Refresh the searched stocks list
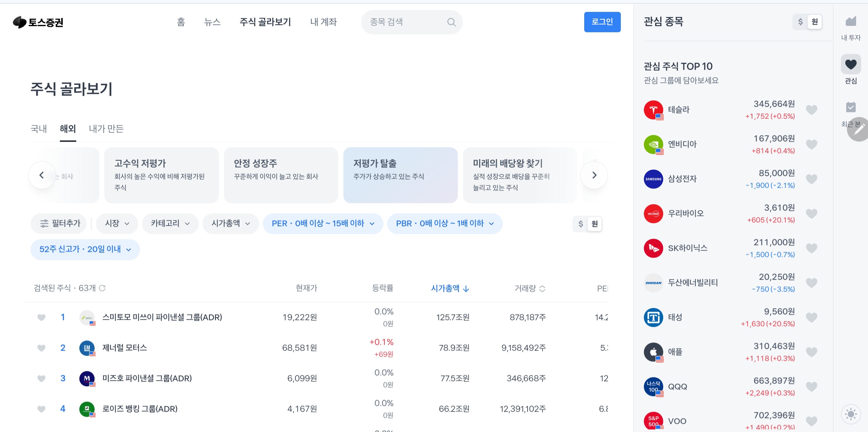868x432 pixels. coord(102,288)
